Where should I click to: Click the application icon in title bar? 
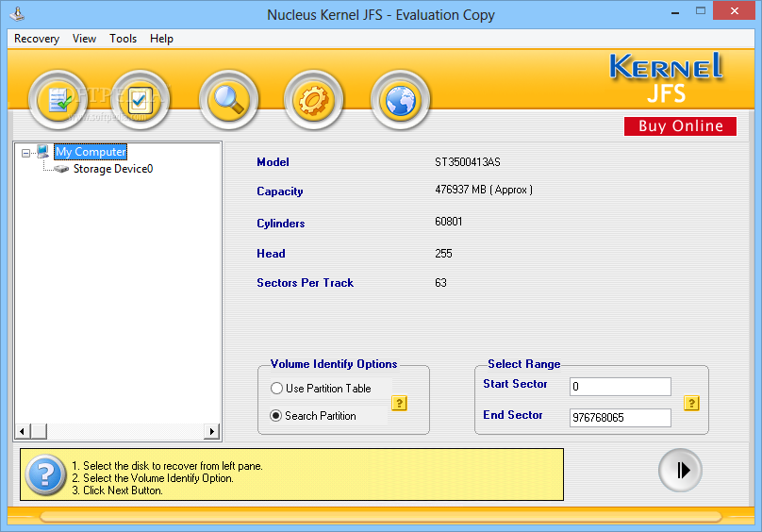click(x=18, y=14)
